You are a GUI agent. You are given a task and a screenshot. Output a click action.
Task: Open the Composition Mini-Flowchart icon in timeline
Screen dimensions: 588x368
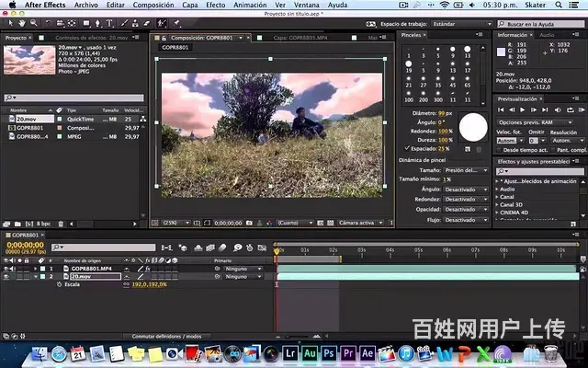166,247
